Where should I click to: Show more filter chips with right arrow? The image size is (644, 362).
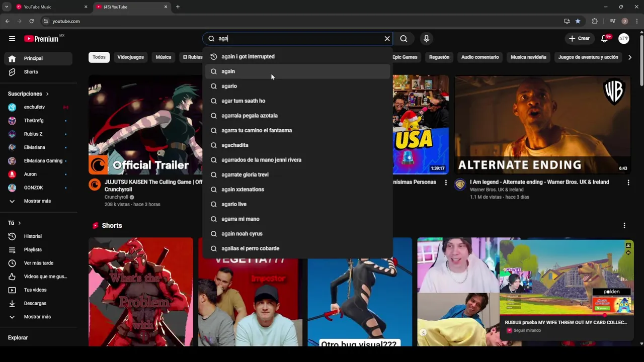pos(629,57)
